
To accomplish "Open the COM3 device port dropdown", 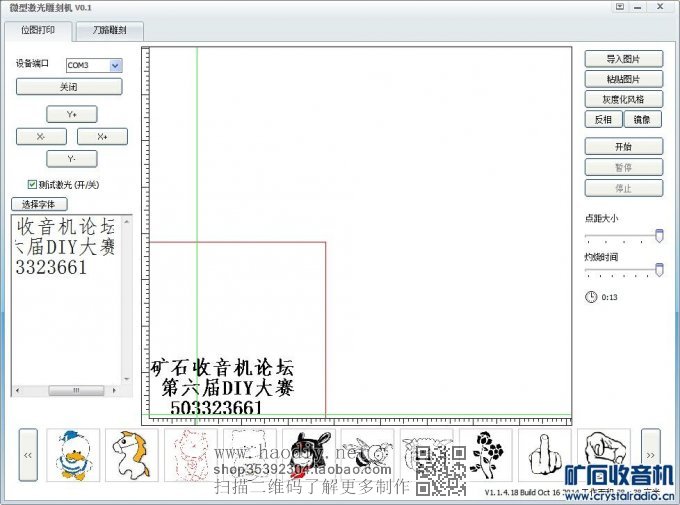I will tap(116, 65).
